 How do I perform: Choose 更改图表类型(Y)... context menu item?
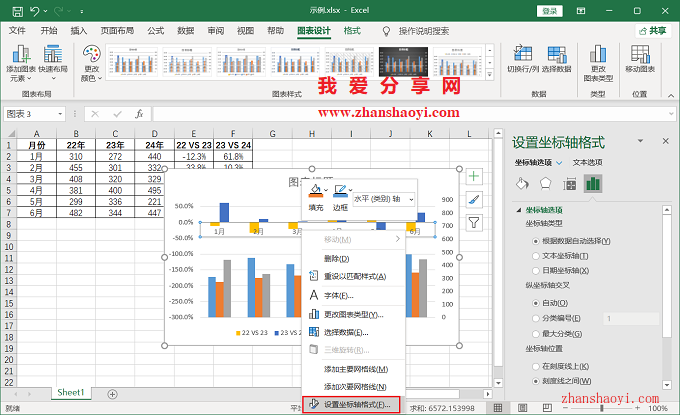pyautogui.click(x=354, y=315)
